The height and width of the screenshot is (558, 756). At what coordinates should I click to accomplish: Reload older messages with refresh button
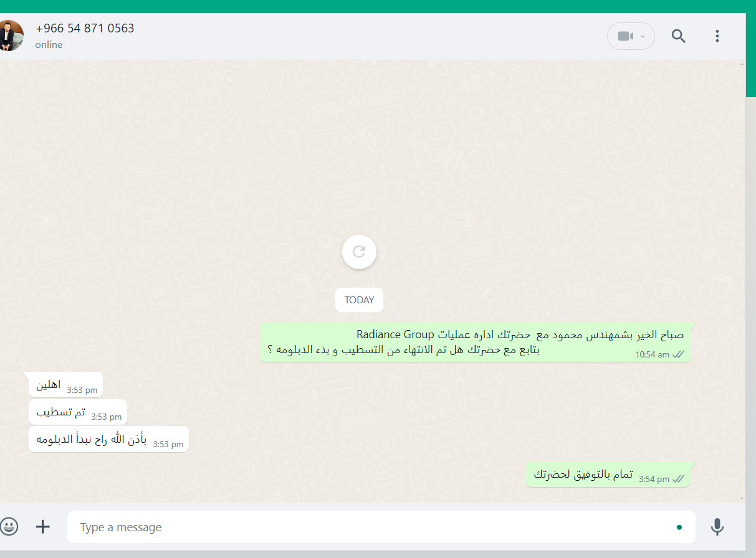(359, 252)
